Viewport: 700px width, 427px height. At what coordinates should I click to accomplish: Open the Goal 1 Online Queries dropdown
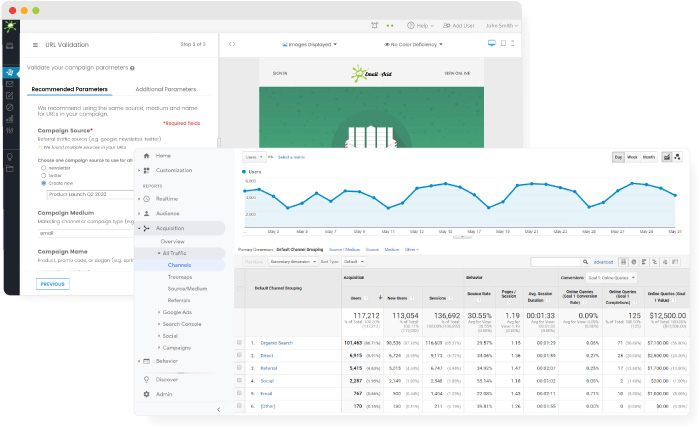pos(611,278)
